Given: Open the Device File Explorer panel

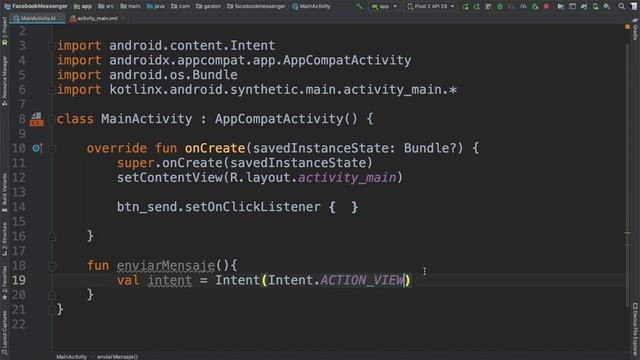Looking at the screenshot, I should pos(635,329).
